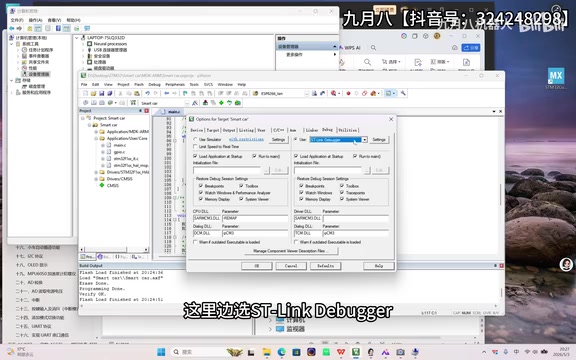Select the Use Simulator radio button
The image size is (576, 360).
click(195, 140)
